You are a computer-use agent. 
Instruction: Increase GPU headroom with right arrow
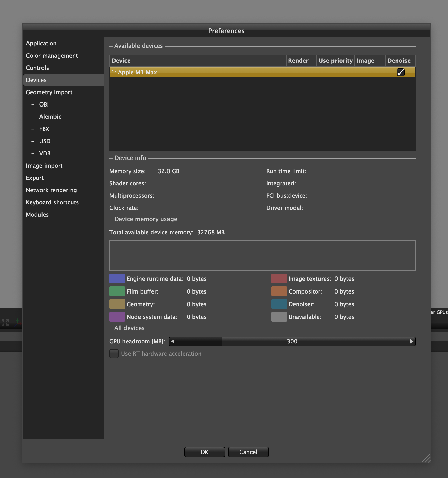(x=412, y=341)
